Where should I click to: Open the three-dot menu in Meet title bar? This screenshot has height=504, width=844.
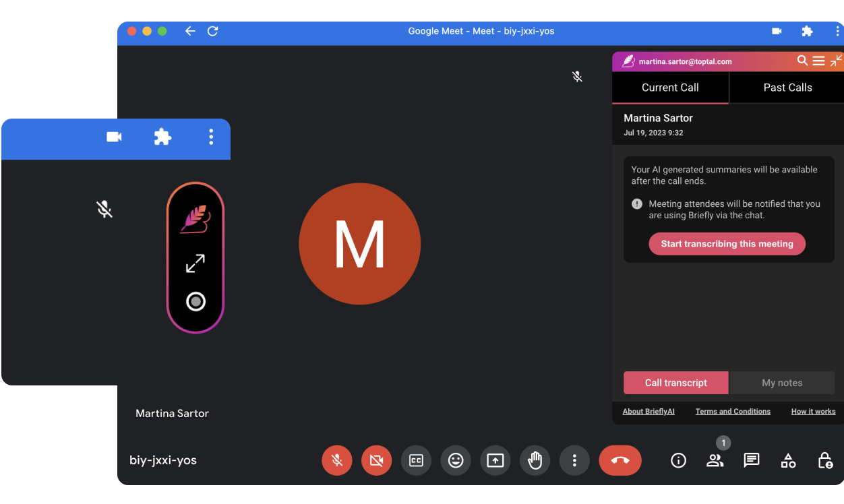[x=837, y=31]
